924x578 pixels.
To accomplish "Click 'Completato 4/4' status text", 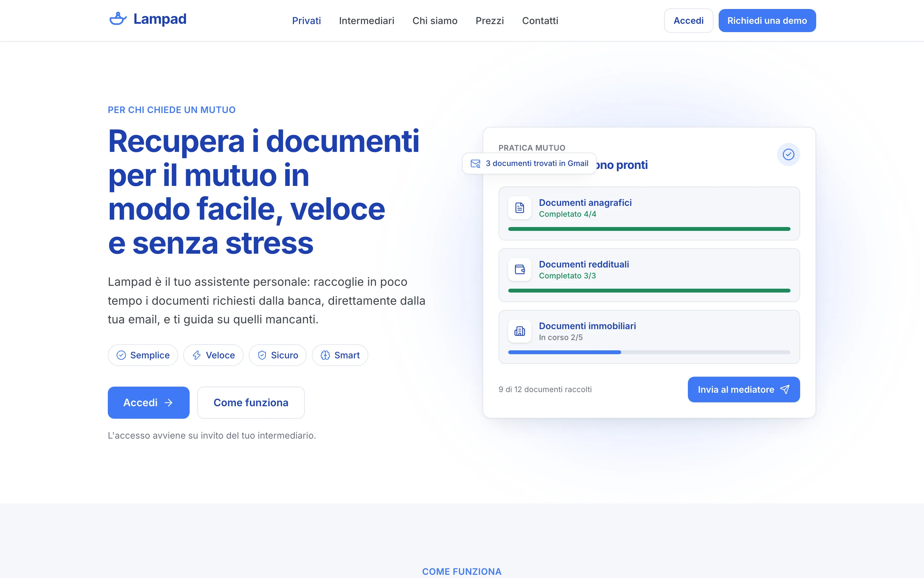I will pyautogui.click(x=567, y=214).
